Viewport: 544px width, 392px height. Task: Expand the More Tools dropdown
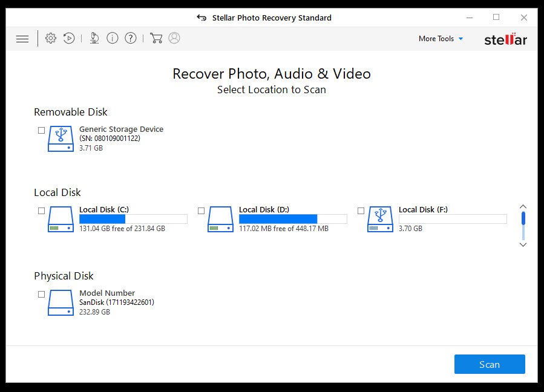pyautogui.click(x=441, y=39)
